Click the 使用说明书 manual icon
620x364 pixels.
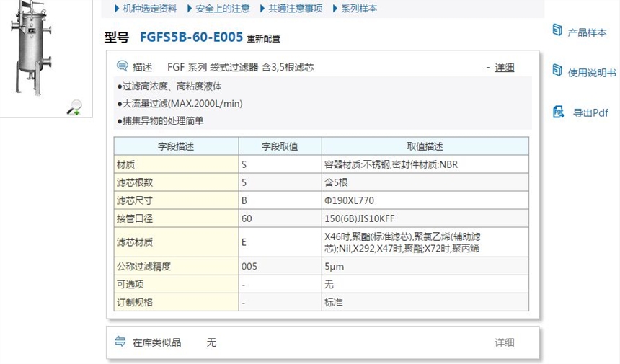pyautogui.click(x=557, y=71)
